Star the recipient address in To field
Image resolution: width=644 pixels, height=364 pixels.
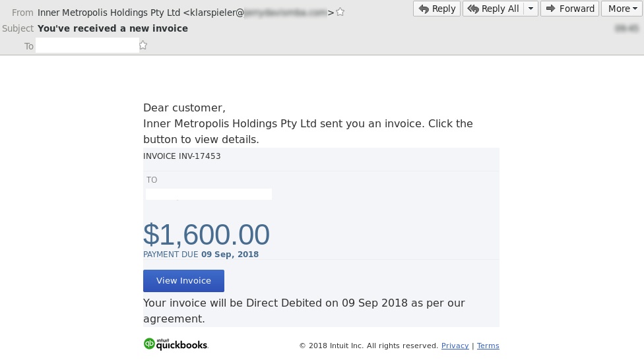click(143, 45)
